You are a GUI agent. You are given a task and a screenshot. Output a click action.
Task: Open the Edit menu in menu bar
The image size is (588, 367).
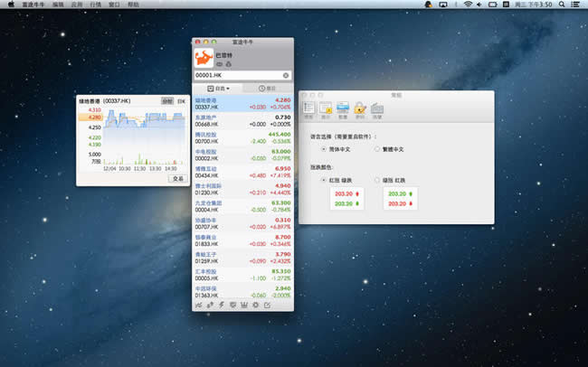[58, 5]
